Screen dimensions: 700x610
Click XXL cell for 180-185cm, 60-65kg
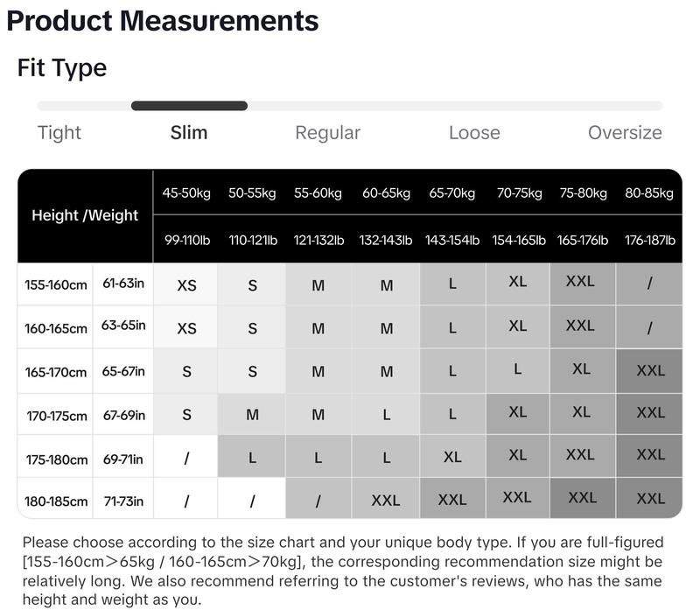(386, 500)
